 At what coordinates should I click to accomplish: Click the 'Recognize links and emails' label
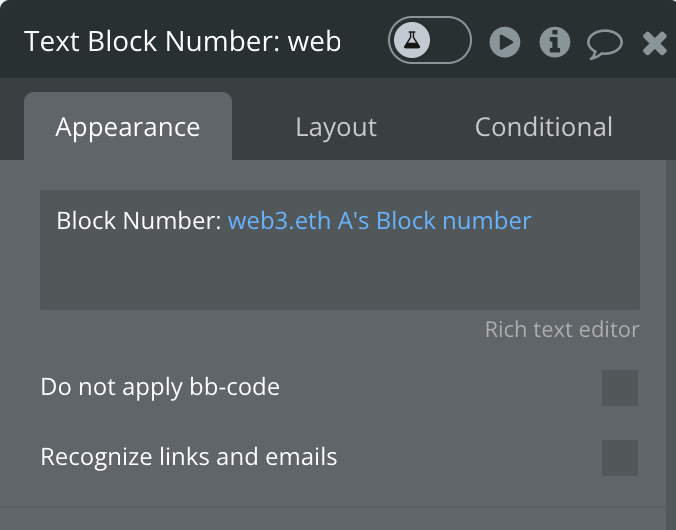[188, 457]
